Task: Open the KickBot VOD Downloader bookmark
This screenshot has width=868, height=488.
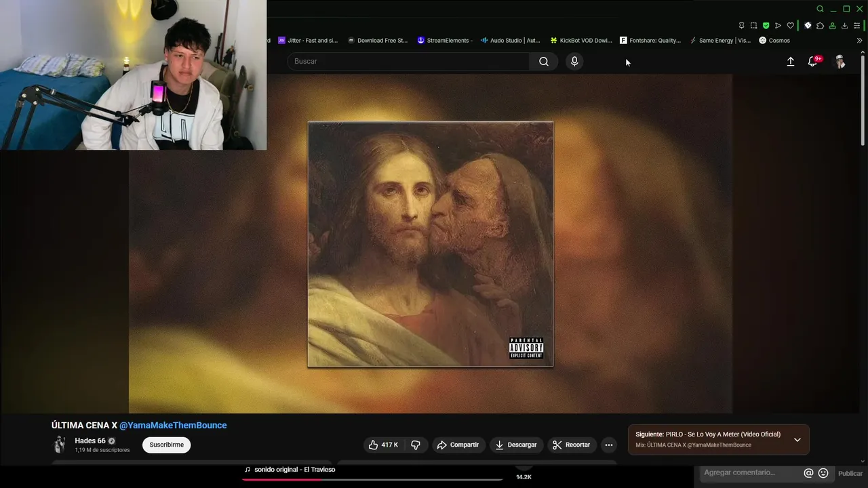Action: (x=581, y=41)
